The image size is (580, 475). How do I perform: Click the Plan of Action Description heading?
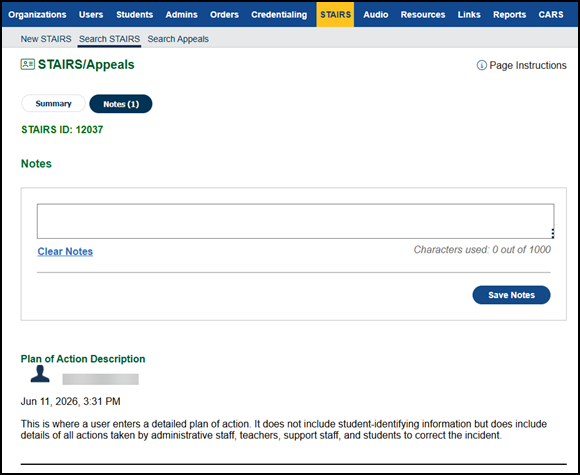click(83, 359)
